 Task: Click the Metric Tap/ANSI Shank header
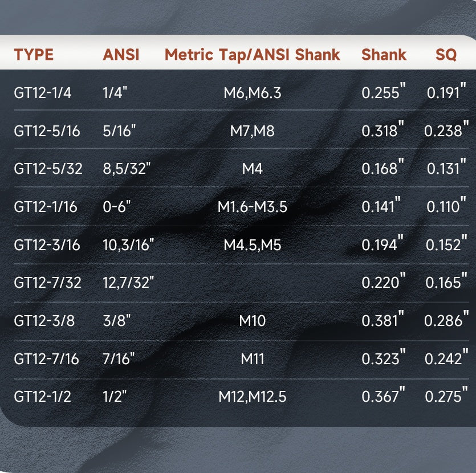(x=252, y=55)
